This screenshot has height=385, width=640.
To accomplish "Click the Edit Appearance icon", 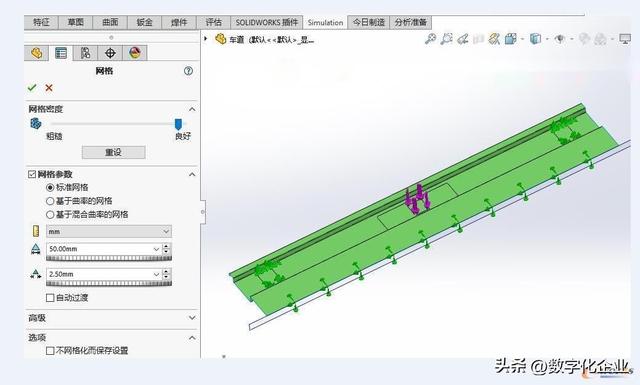I will tap(584, 39).
